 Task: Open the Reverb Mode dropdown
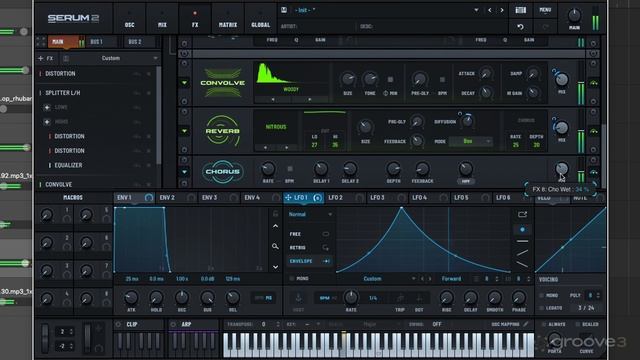click(471, 141)
